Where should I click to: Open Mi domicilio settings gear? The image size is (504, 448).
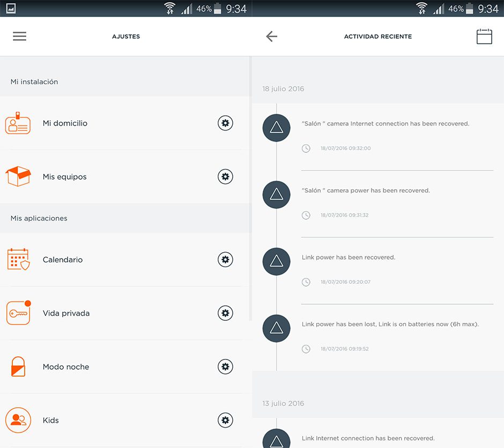[225, 123]
